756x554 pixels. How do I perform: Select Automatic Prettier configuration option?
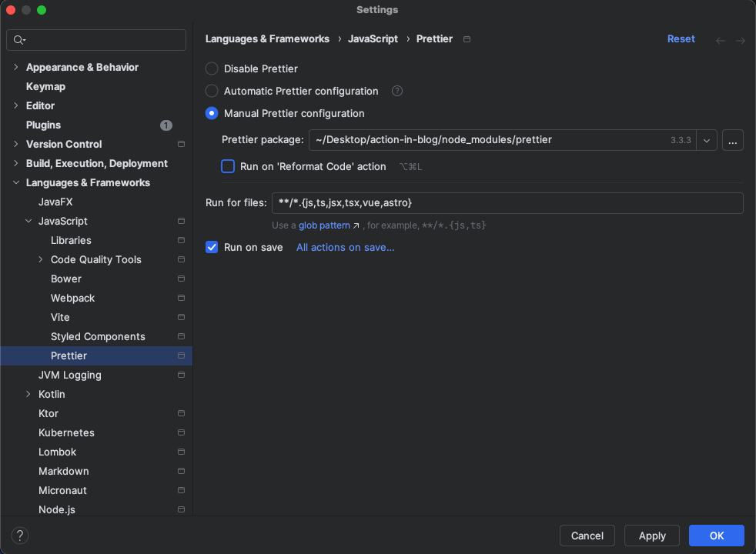[212, 91]
